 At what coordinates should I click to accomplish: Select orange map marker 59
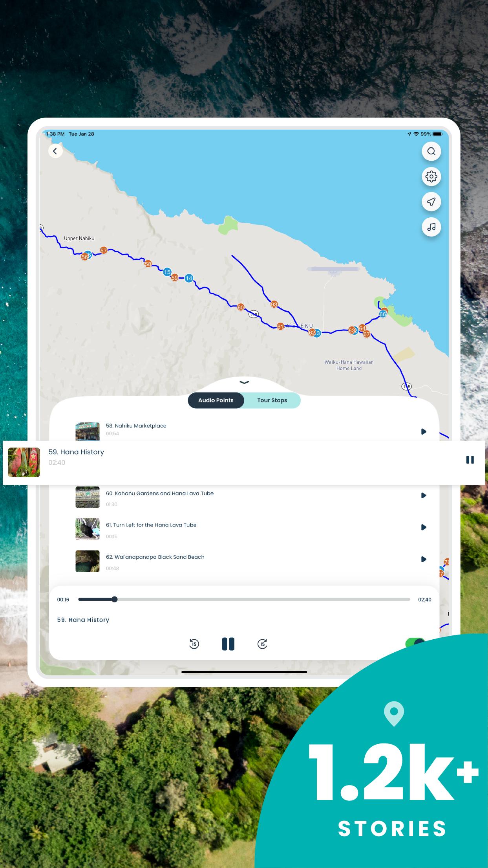point(175,277)
